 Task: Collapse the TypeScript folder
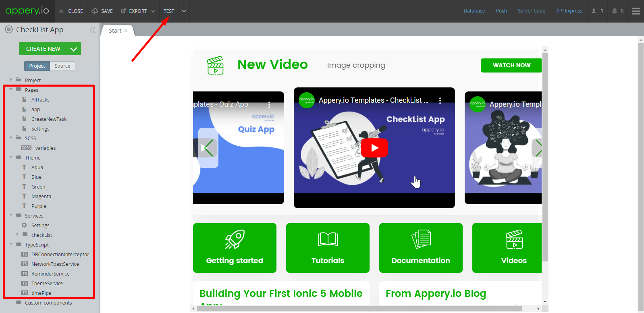[11, 244]
